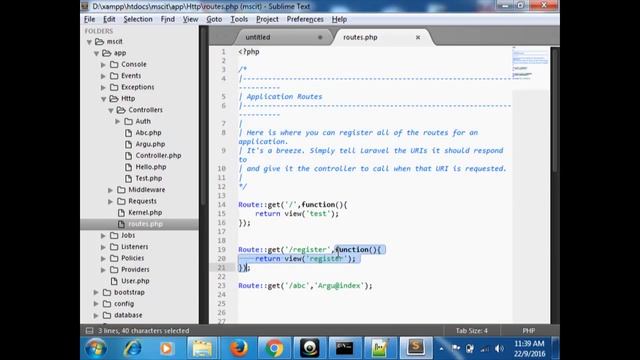This screenshot has width=640, height=360.
Task: Open Kernel.php in the sidebar
Action: [145, 213]
